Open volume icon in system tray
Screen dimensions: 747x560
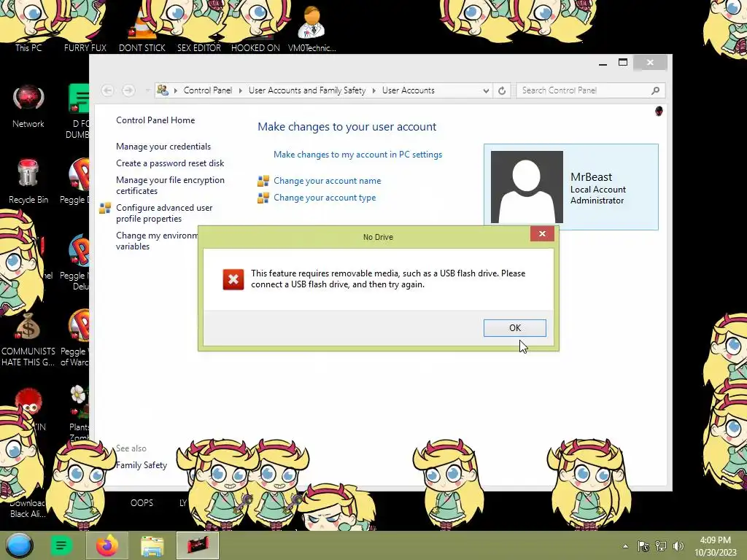point(678,546)
